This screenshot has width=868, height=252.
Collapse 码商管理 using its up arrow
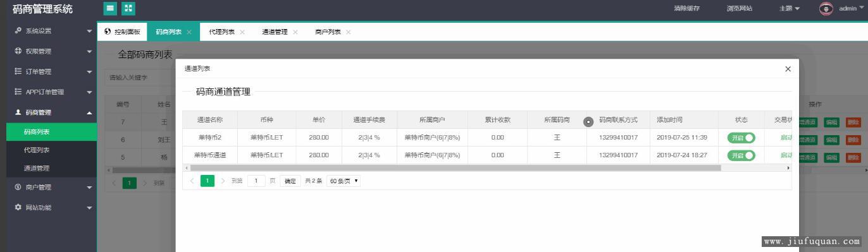89,112
